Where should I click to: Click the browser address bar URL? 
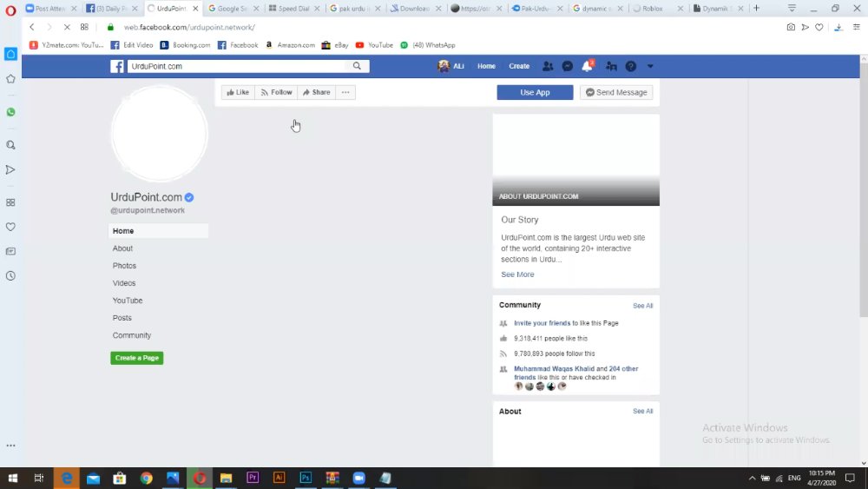(189, 27)
